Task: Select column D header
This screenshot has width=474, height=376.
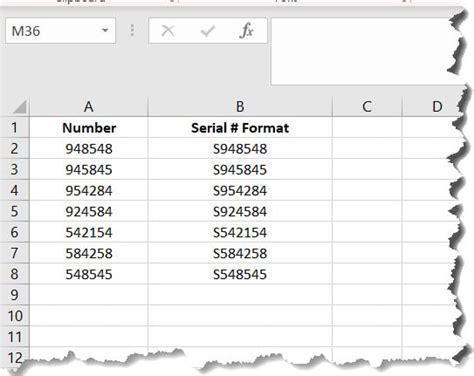Action: point(432,107)
